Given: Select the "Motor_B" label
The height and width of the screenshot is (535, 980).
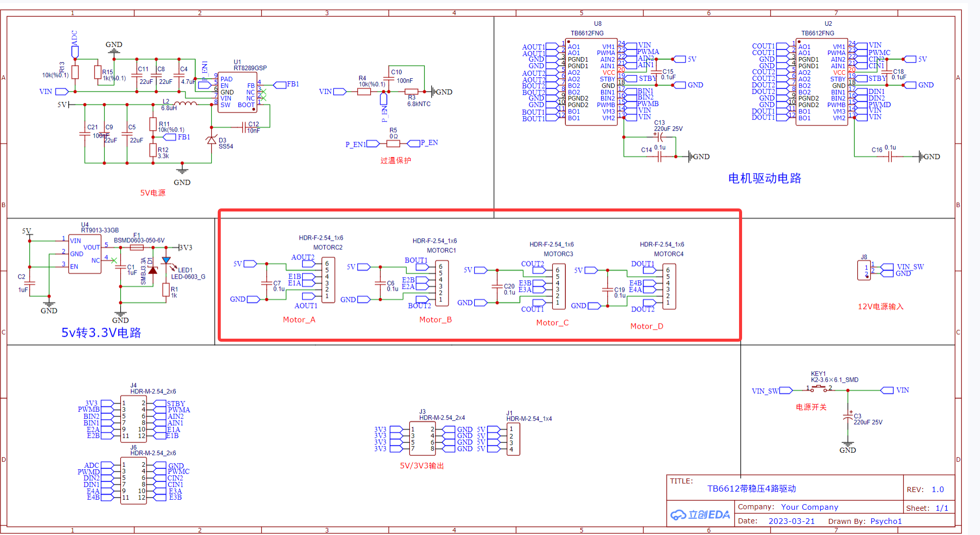Looking at the screenshot, I should coord(435,319).
